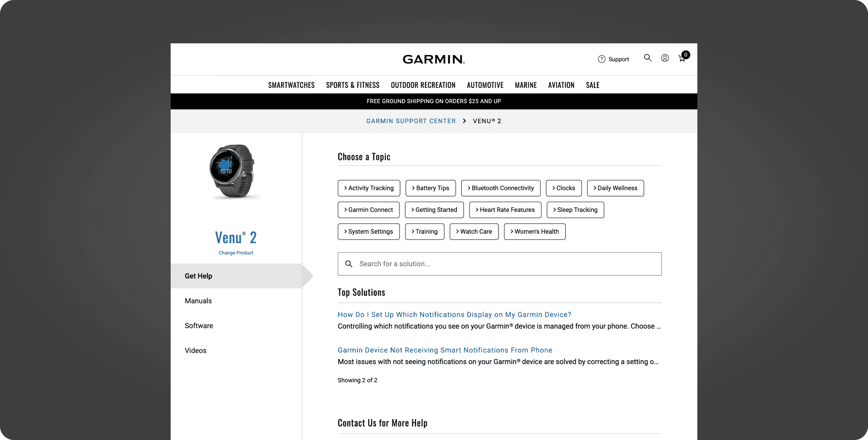Open the SPORTS & FITNESS menu
This screenshot has height=440, width=868.
(353, 85)
